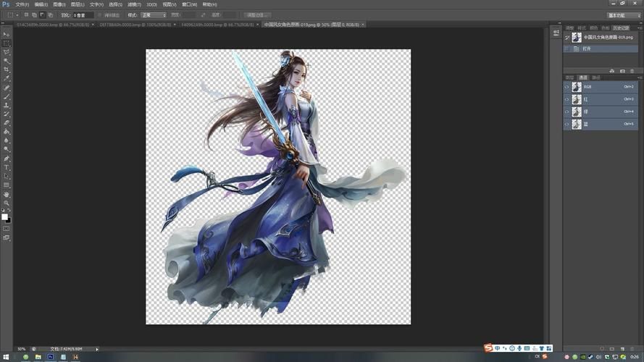
Task: Select the Rectangular Marquee tool
Action: [7, 43]
